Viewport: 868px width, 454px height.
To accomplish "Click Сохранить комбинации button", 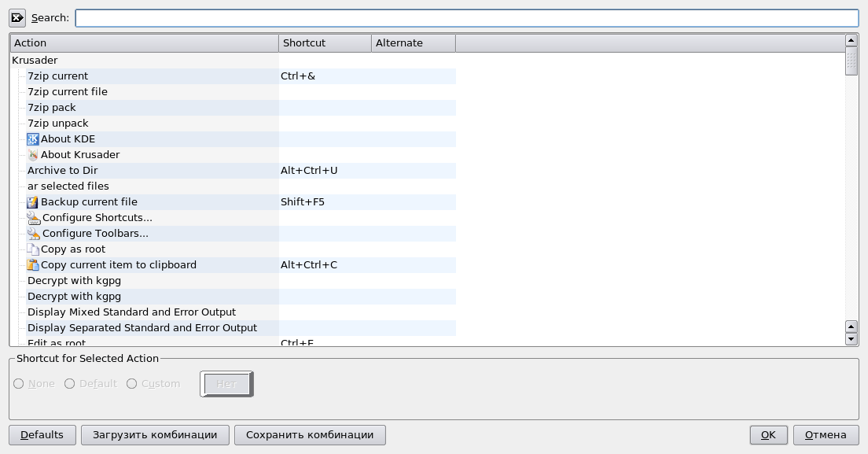I will (x=310, y=434).
